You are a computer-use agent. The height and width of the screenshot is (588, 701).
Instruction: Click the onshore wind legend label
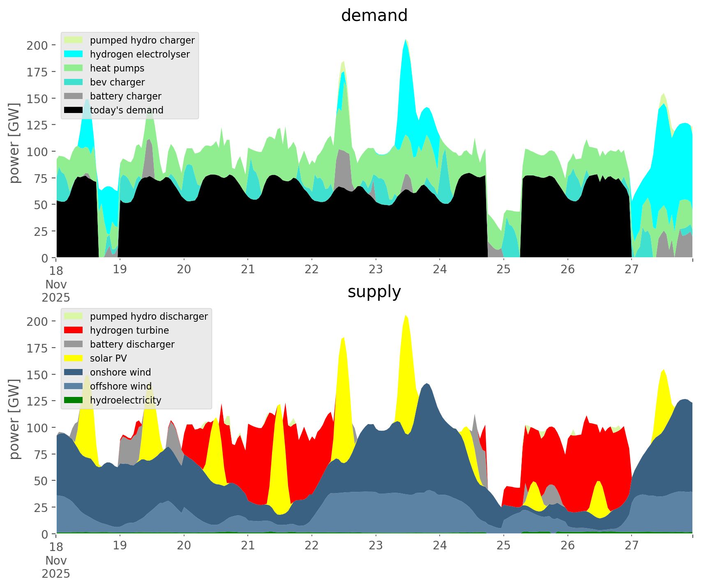pyautogui.click(x=120, y=372)
